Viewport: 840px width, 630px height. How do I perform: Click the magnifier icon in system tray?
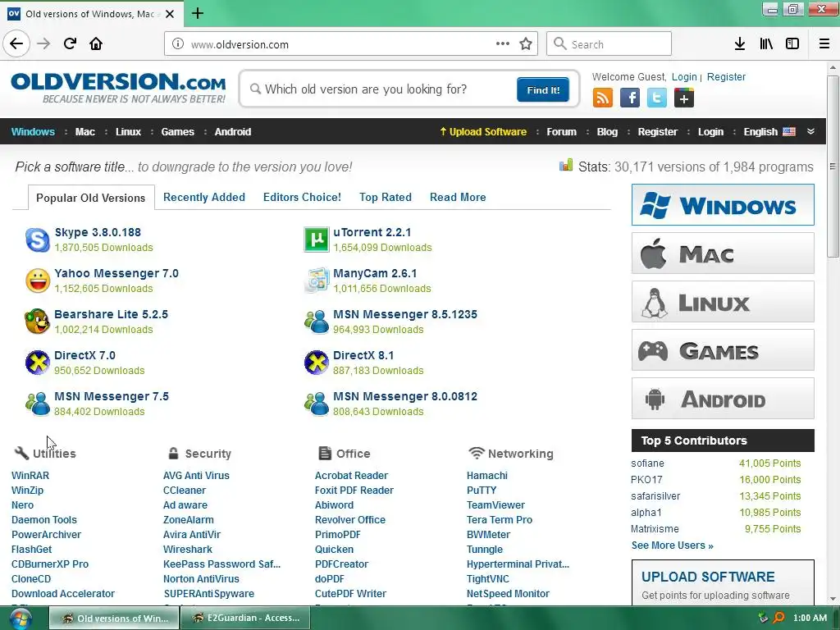click(779, 618)
